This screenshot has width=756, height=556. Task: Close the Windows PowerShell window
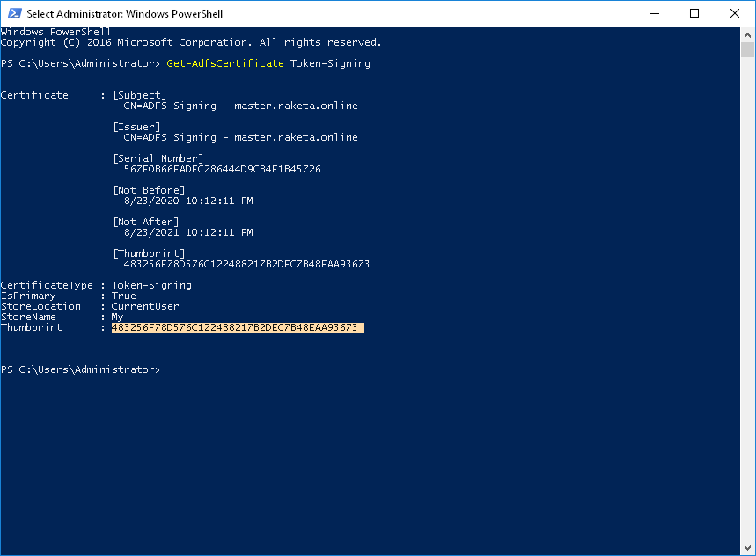pos(735,14)
